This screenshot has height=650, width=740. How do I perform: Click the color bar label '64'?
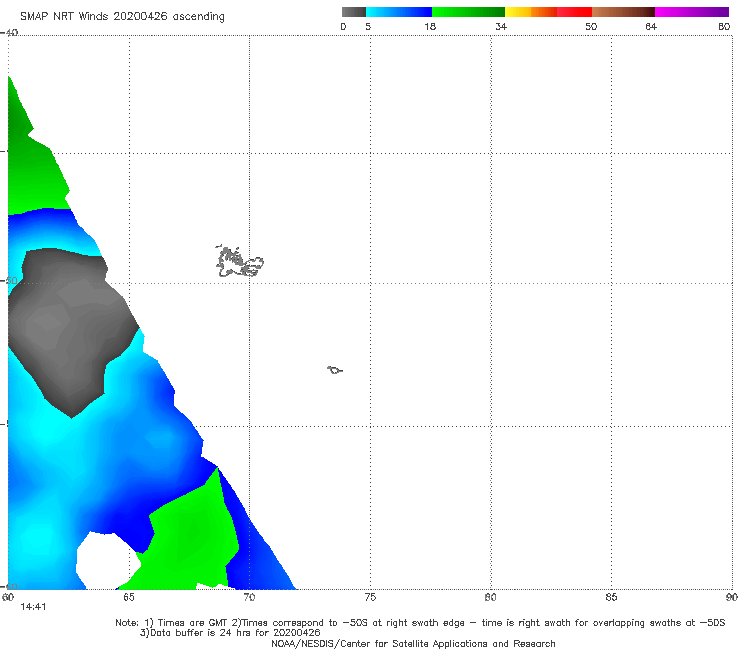tap(651, 26)
